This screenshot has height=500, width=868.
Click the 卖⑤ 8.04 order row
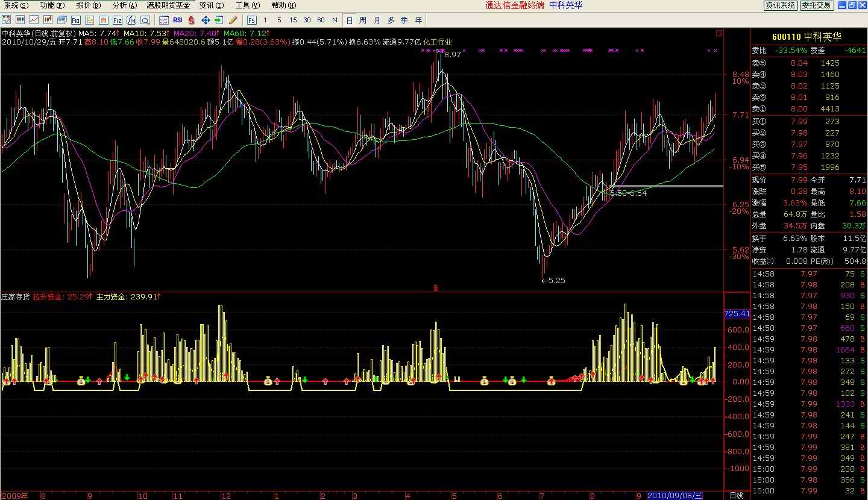(x=809, y=63)
